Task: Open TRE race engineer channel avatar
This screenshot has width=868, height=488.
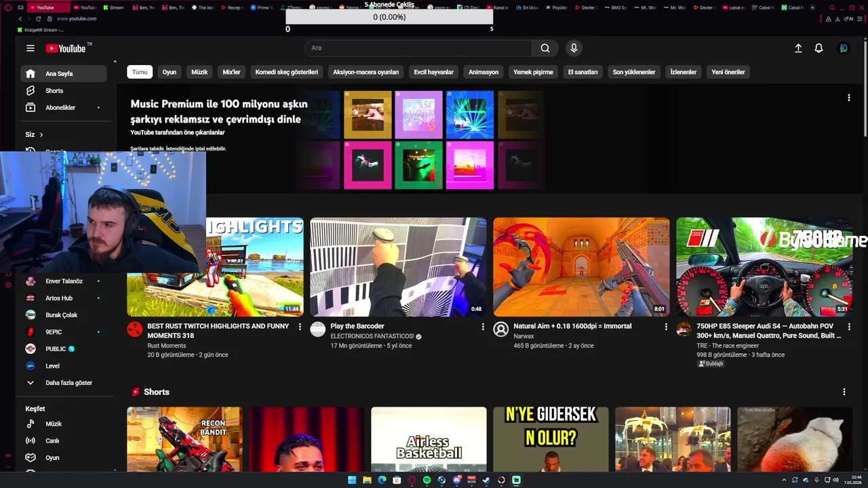Action: 684,329
